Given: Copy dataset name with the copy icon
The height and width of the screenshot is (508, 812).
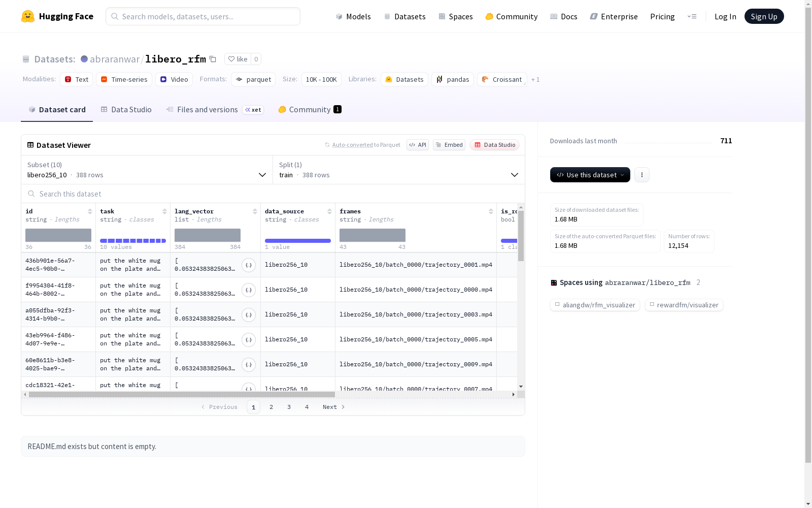Looking at the screenshot, I should pyautogui.click(x=213, y=59).
